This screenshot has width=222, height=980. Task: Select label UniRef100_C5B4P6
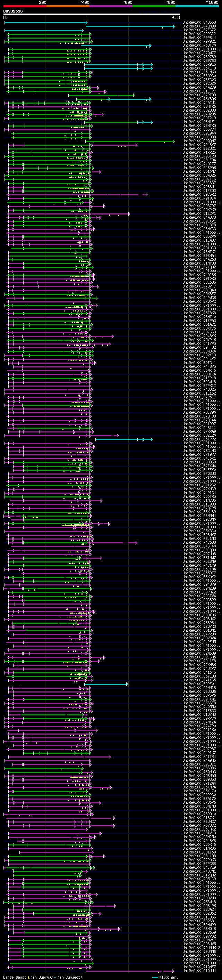[199, 906]
